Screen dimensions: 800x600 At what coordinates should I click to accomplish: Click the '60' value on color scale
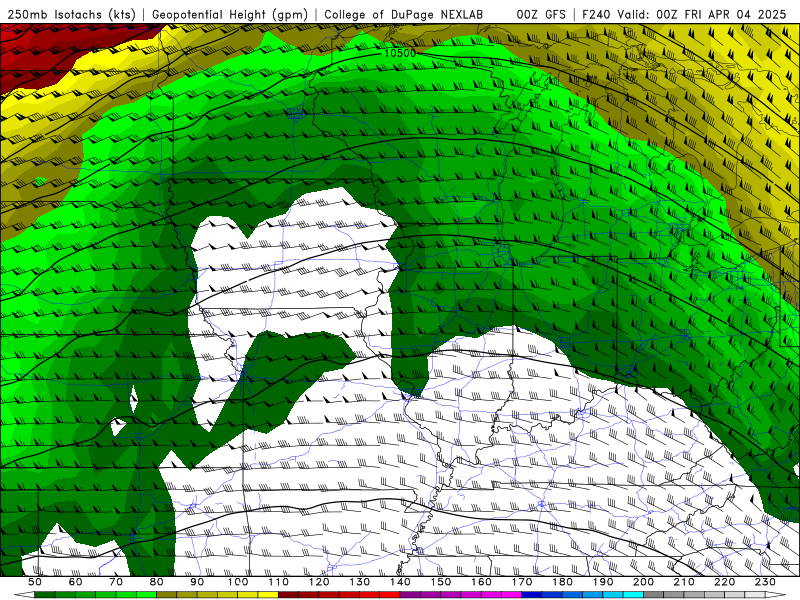[75, 582]
